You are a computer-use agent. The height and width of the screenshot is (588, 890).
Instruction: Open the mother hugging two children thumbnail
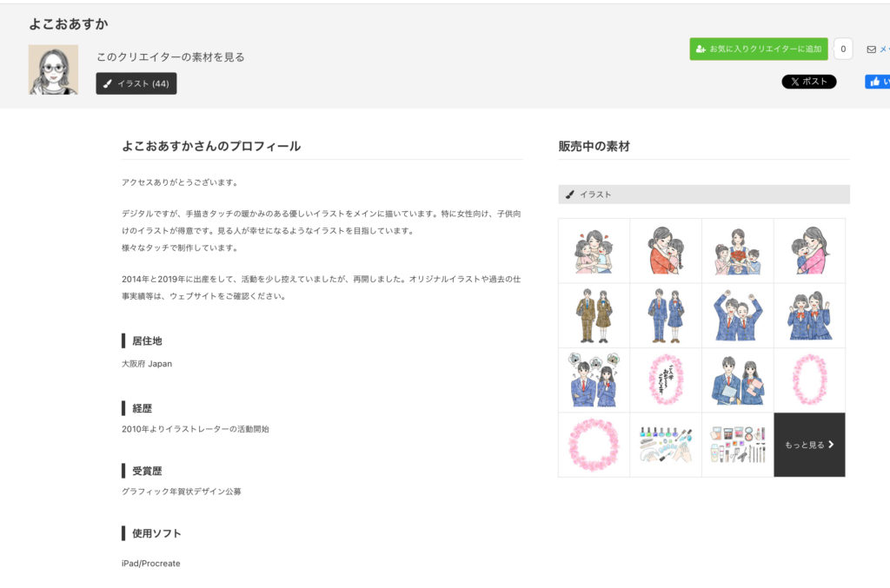594,251
